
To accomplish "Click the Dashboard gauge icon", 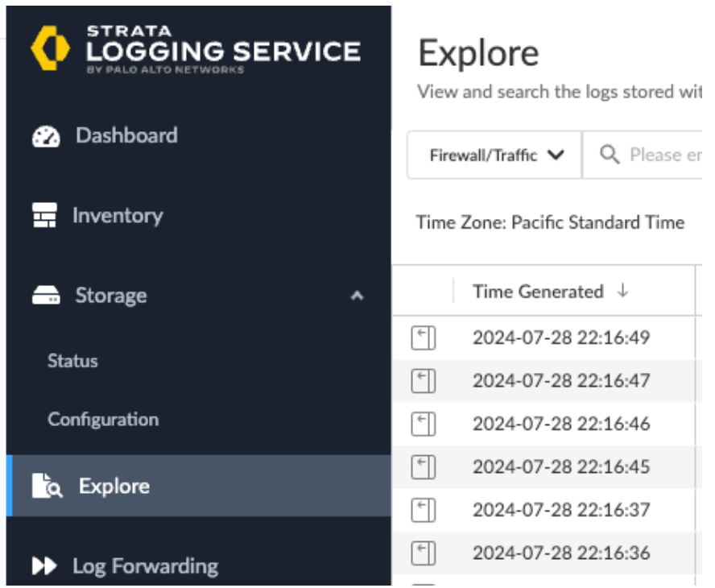I will click(46, 136).
